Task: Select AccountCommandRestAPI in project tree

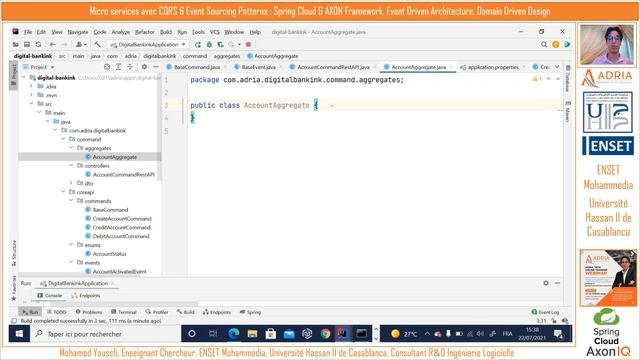Action: click(x=124, y=174)
